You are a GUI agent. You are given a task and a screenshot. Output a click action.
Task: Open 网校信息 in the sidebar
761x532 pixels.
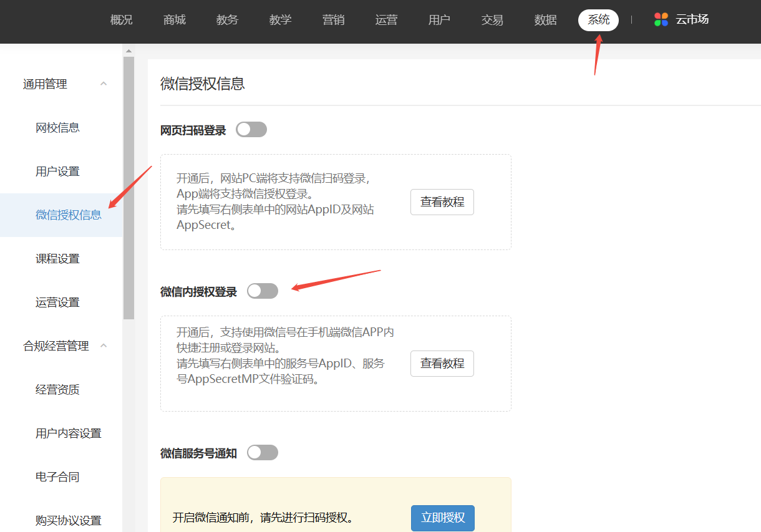[58, 128]
